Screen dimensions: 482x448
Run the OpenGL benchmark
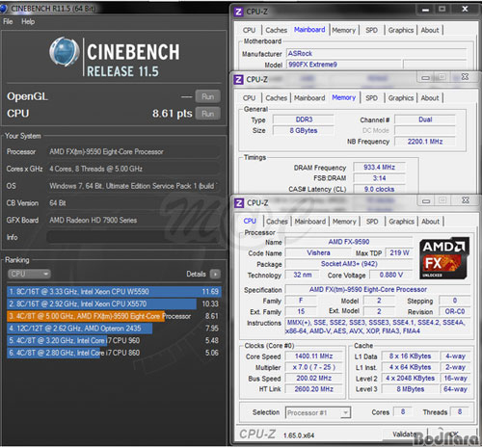pyautogui.click(x=208, y=96)
